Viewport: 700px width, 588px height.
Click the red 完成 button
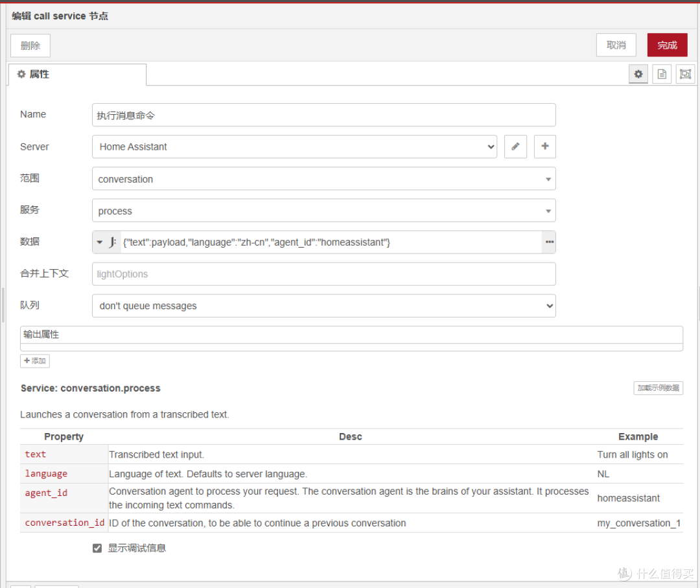point(668,45)
